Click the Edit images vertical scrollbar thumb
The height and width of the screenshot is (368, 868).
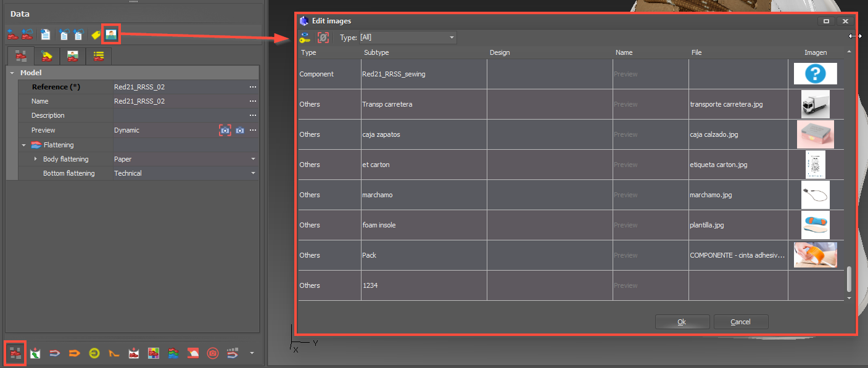pyautogui.click(x=849, y=279)
